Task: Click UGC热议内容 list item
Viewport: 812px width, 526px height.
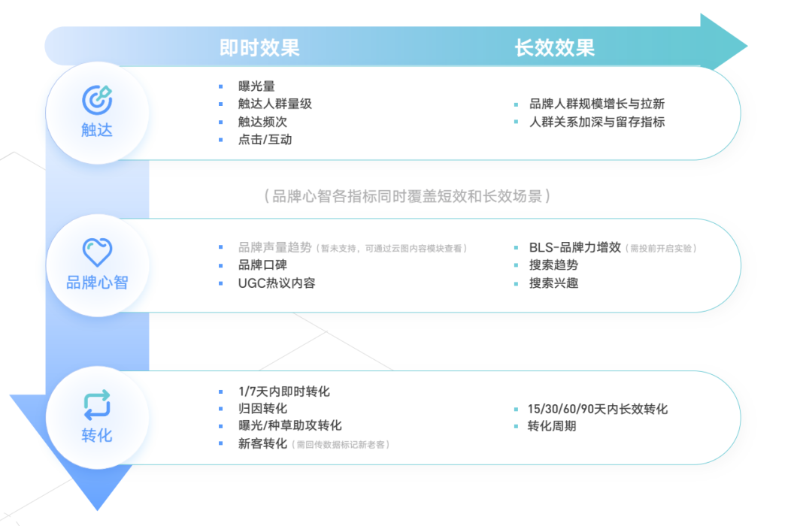Action: [277, 283]
